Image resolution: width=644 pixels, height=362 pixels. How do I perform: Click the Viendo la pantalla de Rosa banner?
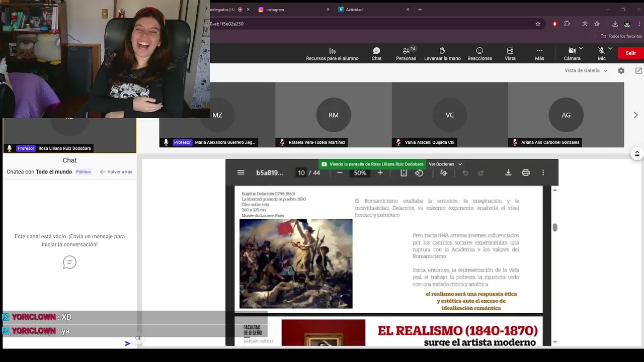372,164
